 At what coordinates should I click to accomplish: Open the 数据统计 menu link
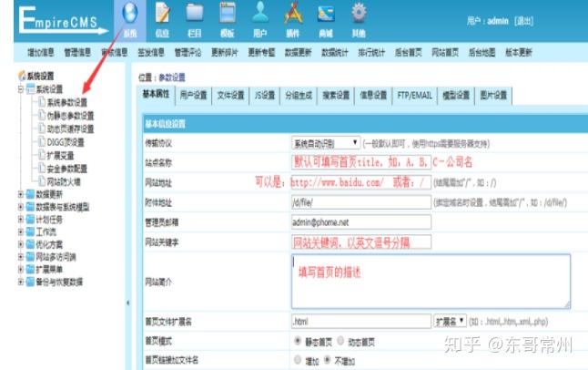pos(335,53)
